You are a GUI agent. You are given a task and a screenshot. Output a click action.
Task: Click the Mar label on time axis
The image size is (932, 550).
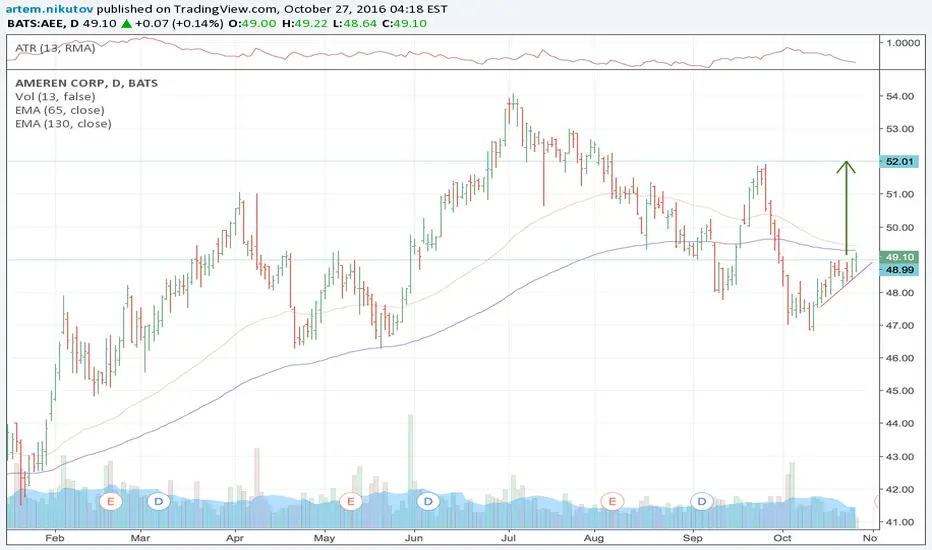point(140,538)
